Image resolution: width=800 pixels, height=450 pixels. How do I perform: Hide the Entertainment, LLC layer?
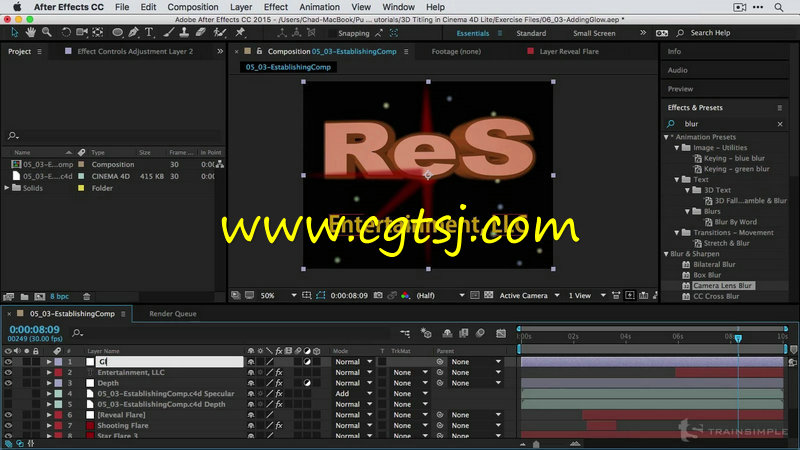tap(8, 372)
